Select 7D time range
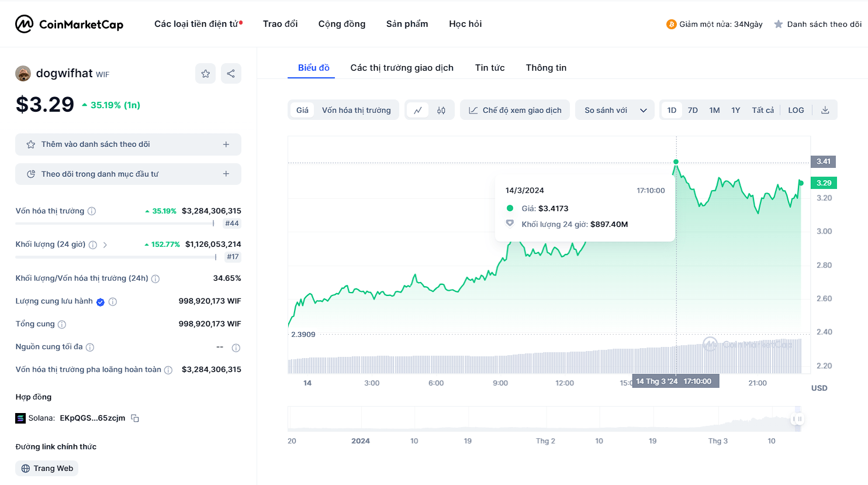 [693, 110]
